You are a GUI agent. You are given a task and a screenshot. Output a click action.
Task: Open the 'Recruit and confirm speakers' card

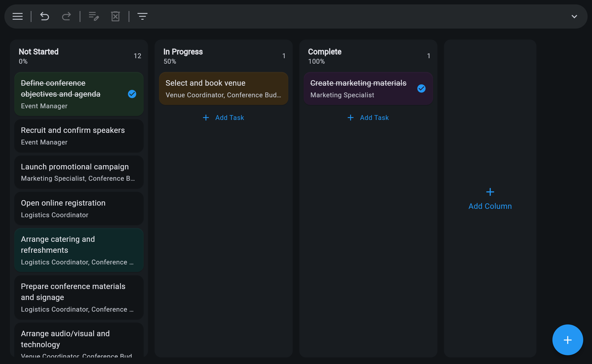point(79,135)
